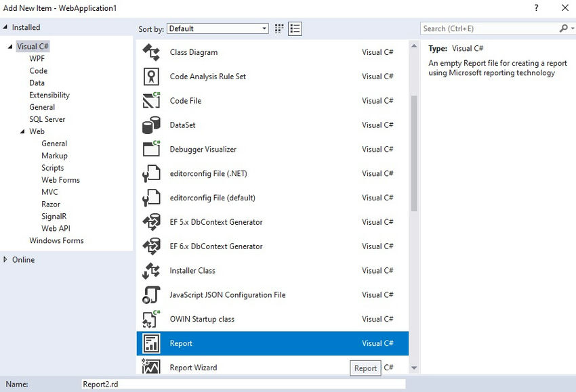The image size is (576, 392).
Task: Click the Installer Class template icon
Action: 150,270
